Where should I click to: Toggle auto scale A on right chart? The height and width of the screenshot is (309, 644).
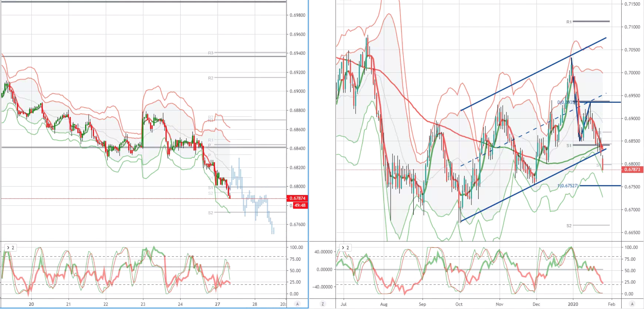pos(632,304)
